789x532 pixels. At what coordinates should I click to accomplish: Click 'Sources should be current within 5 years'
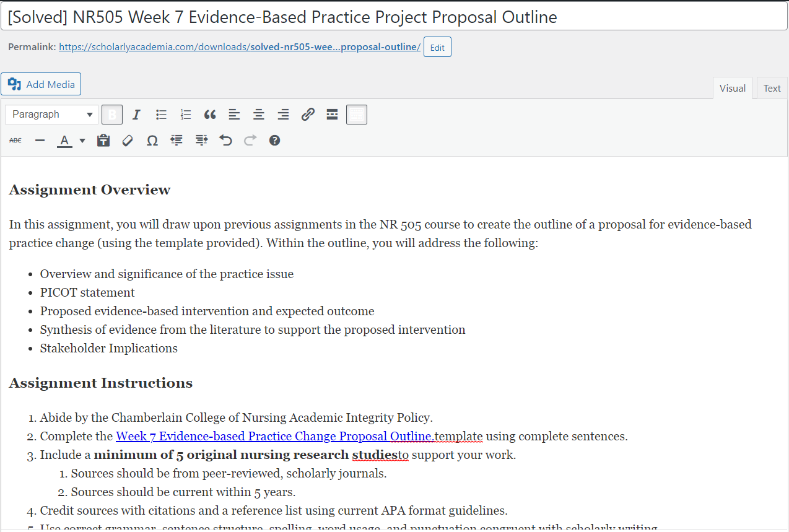pyautogui.click(x=183, y=492)
